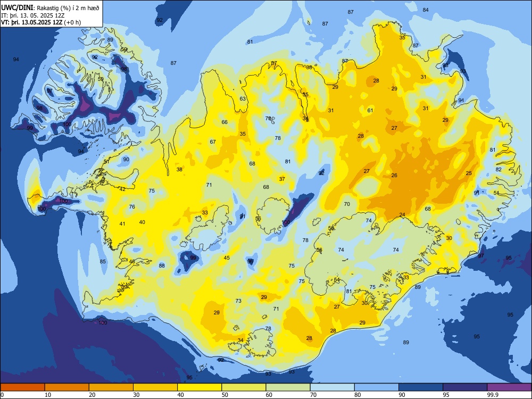This screenshot has height=399, width=532.
Task: Click the legend tick label 10
Action: pyautogui.click(x=48, y=395)
